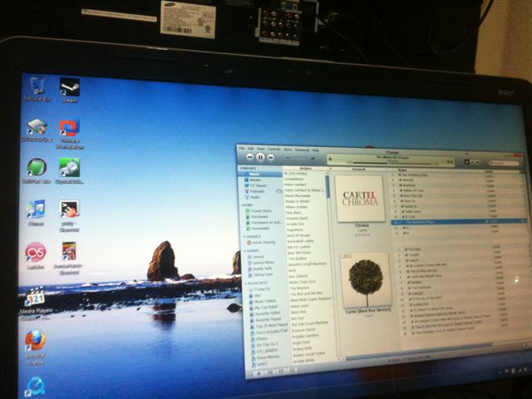Click the Cartel Chroma album artwork
Screen dimensions: 532x399
point(360,199)
